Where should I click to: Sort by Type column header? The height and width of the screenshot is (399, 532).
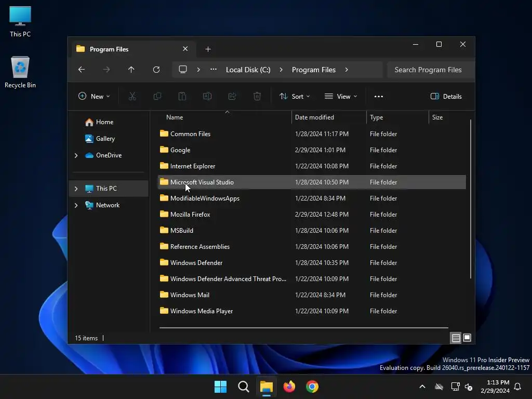pyautogui.click(x=397, y=117)
